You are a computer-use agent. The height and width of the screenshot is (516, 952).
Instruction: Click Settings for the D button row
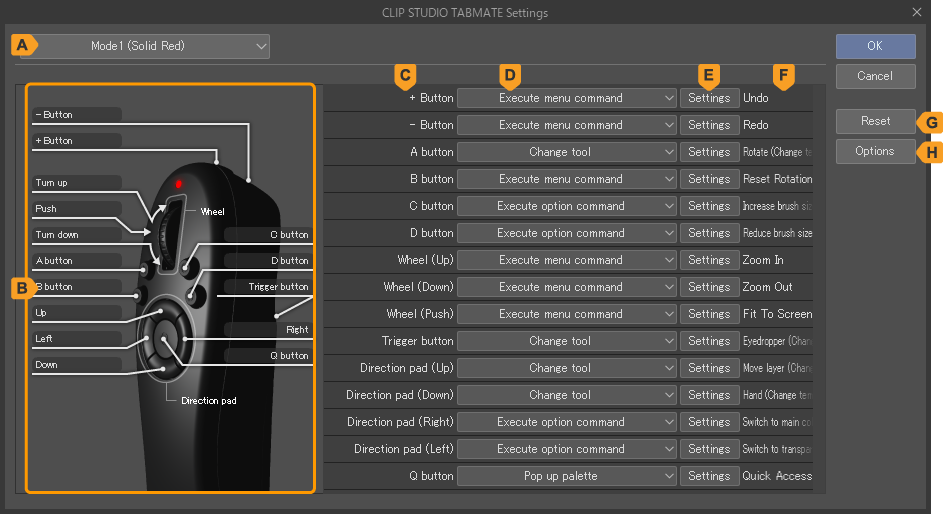tap(709, 233)
